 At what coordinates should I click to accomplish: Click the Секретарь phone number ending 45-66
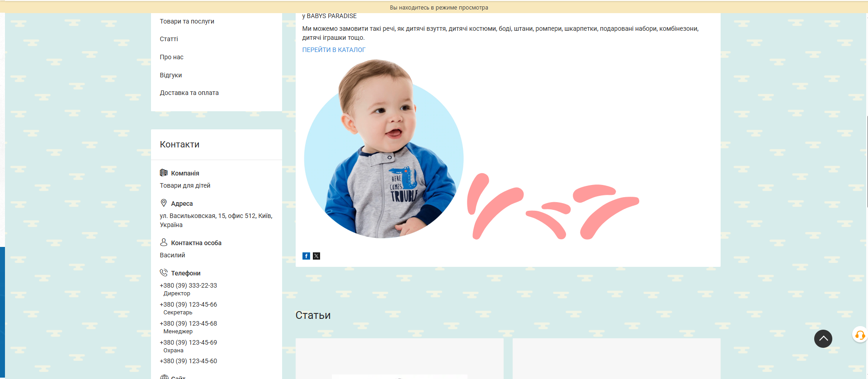(x=188, y=304)
